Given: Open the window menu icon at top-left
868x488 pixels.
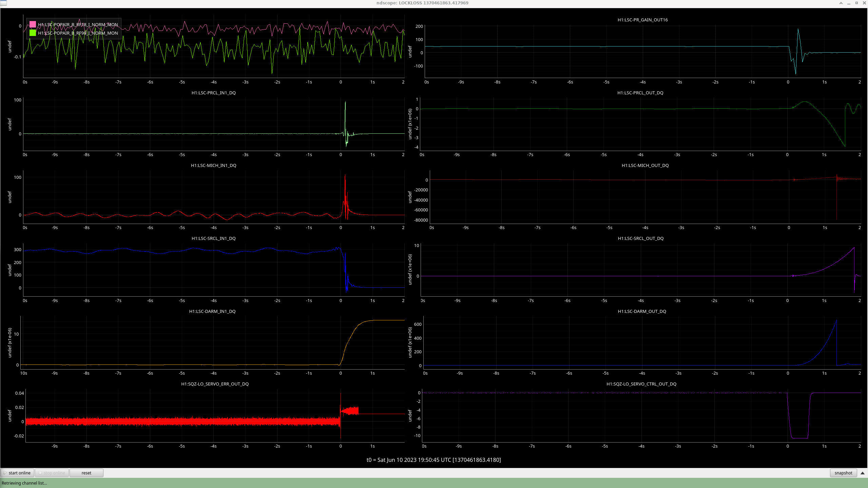Looking at the screenshot, I should pyautogui.click(x=3, y=3).
